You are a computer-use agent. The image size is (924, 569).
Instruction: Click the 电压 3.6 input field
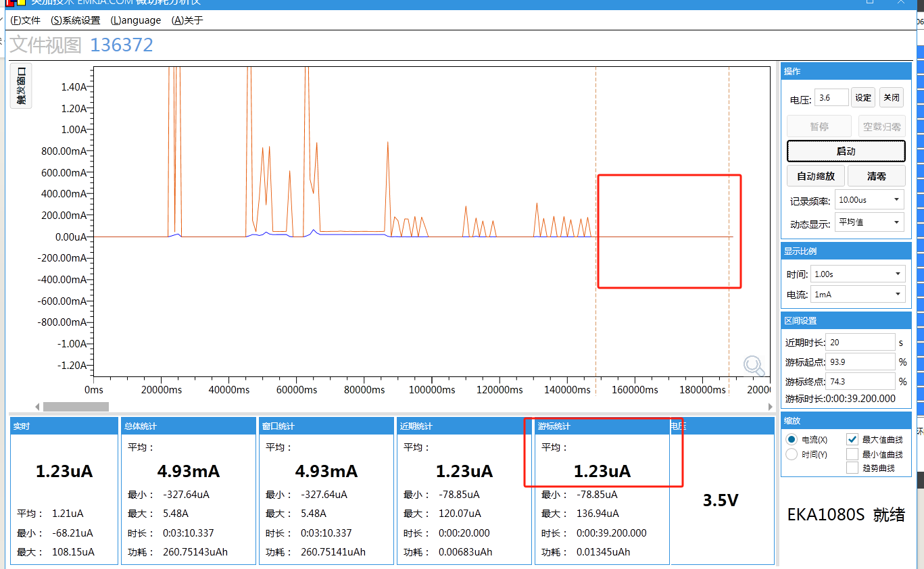tap(831, 97)
